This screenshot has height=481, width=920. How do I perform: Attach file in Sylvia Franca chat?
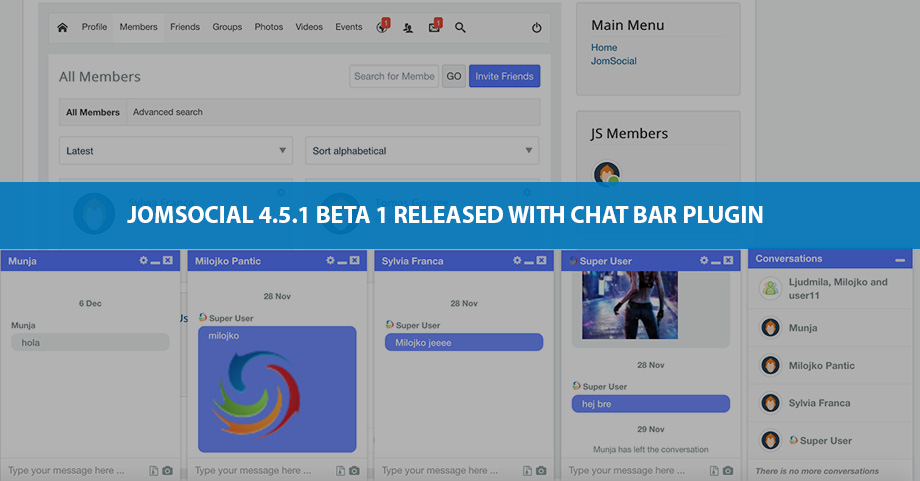click(x=527, y=470)
